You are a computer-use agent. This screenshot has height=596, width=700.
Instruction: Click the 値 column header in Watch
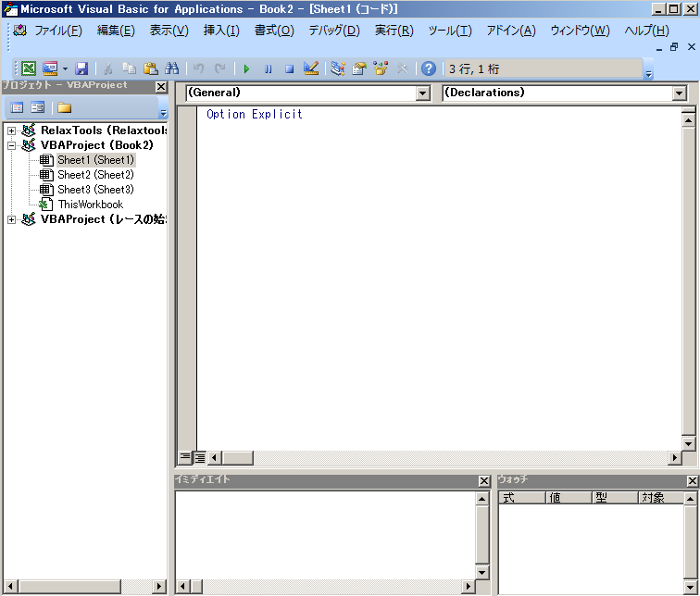569,497
